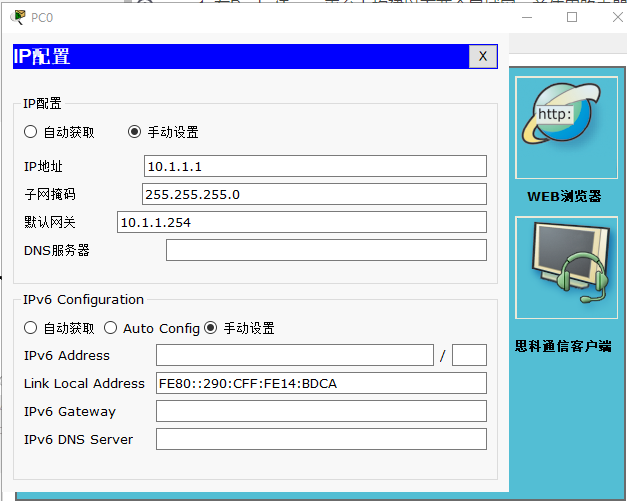The height and width of the screenshot is (501, 627).
Task: Click the WEB浏览器 label text
Action: [564, 196]
